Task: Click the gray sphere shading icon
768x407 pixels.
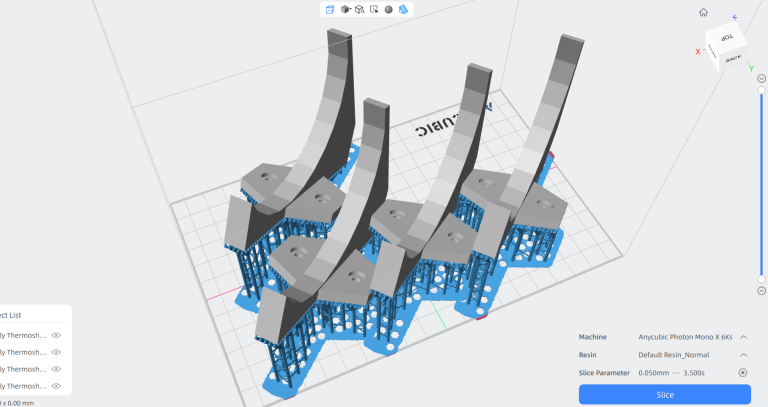Action: [388, 10]
